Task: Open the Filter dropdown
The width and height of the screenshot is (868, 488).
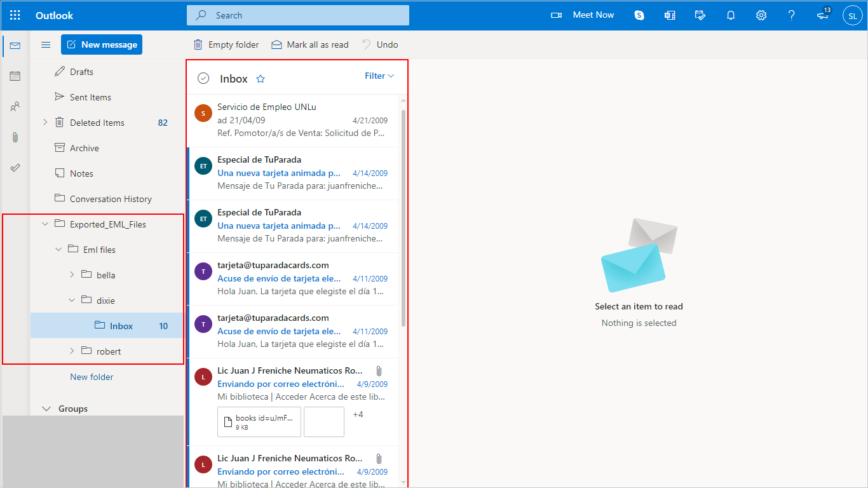Action: 379,76
